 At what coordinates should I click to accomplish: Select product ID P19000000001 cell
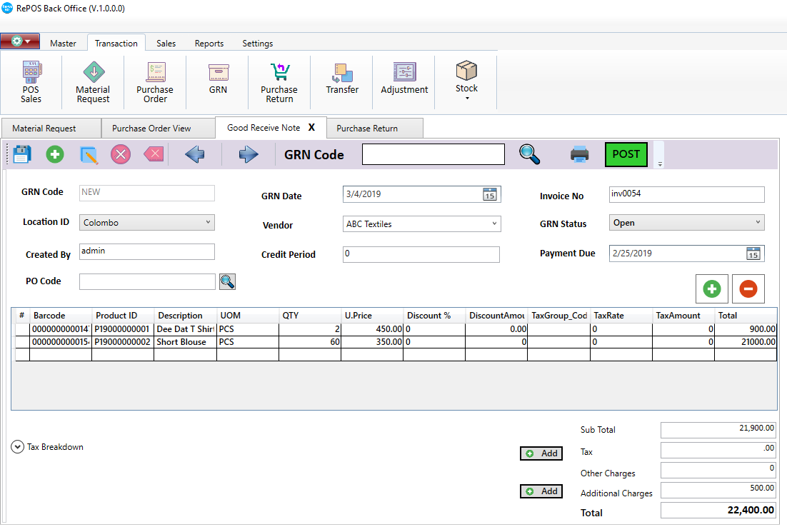[123, 329]
